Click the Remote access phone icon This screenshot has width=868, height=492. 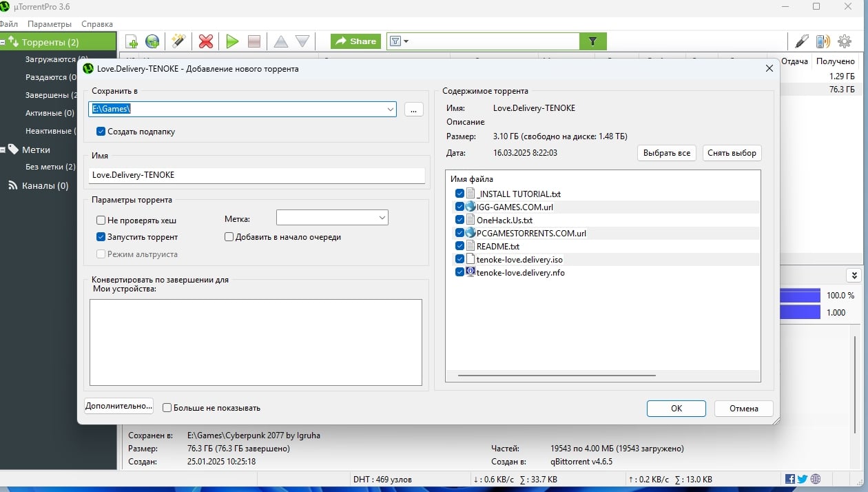point(823,41)
